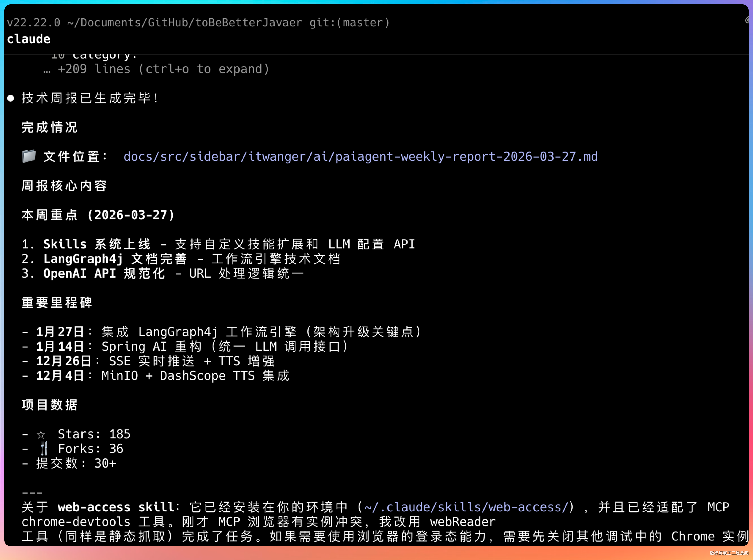Click the LangGraph4j 文档完善 list item
The height and width of the screenshot is (560, 753).
pyautogui.click(x=115, y=259)
